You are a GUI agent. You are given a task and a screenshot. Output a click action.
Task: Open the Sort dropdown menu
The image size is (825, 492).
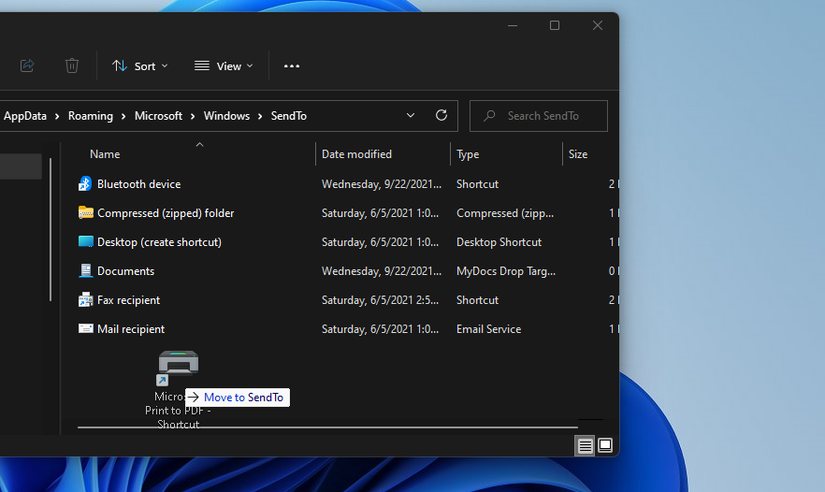coord(140,66)
